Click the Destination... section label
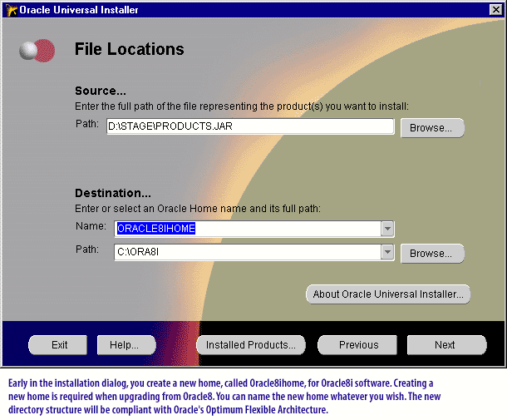507x420 pixels. (113, 193)
